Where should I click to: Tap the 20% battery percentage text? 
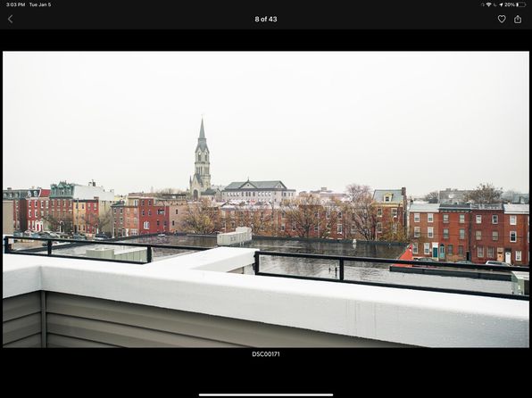click(510, 4)
